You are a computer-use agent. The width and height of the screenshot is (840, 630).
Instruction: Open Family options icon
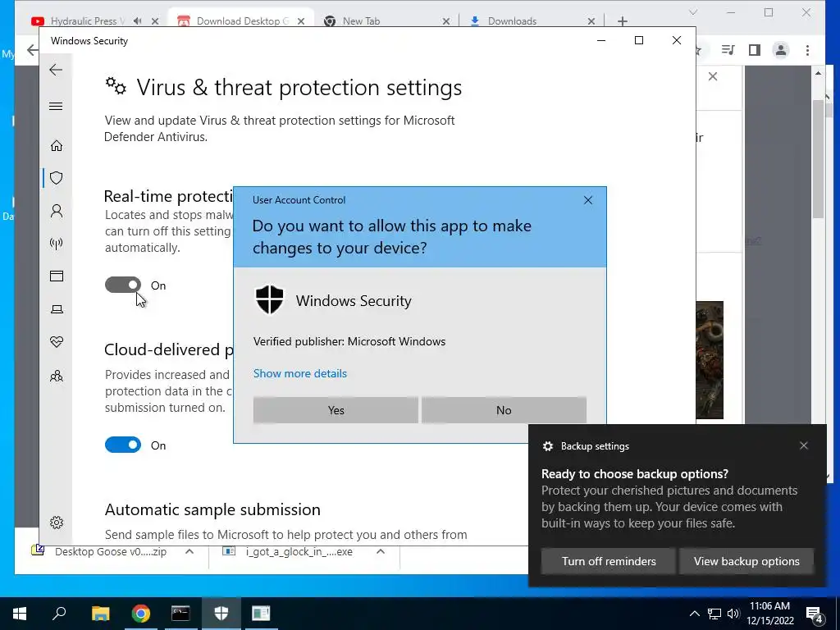(x=57, y=376)
